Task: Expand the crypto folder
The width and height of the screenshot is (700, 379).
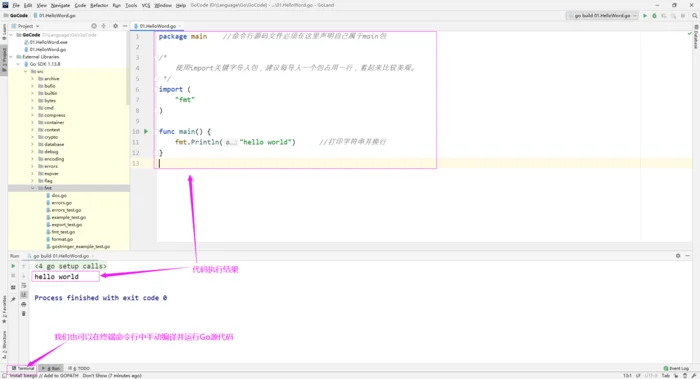Action: point(32,137)
